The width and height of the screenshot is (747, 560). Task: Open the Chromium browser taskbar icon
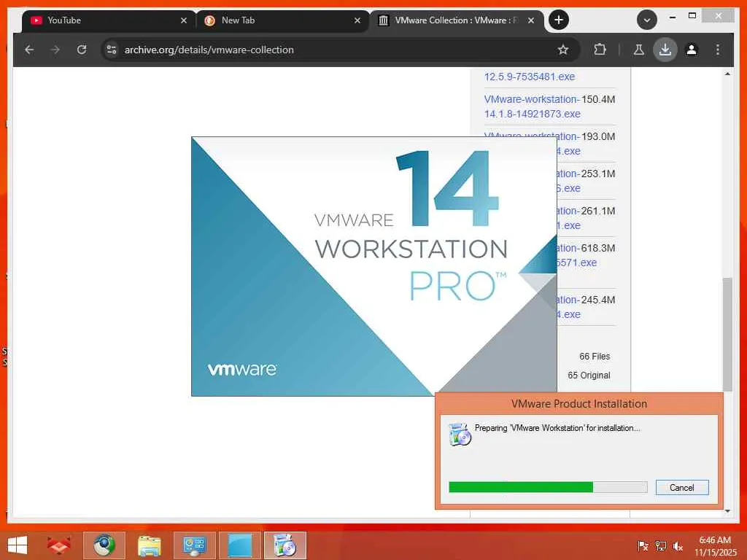[x=104, y=545]
